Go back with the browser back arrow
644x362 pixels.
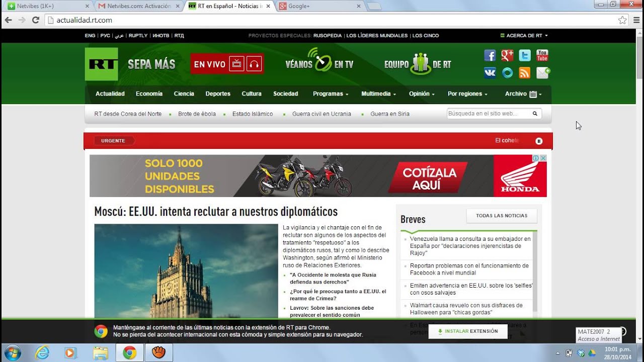[8, 20]
